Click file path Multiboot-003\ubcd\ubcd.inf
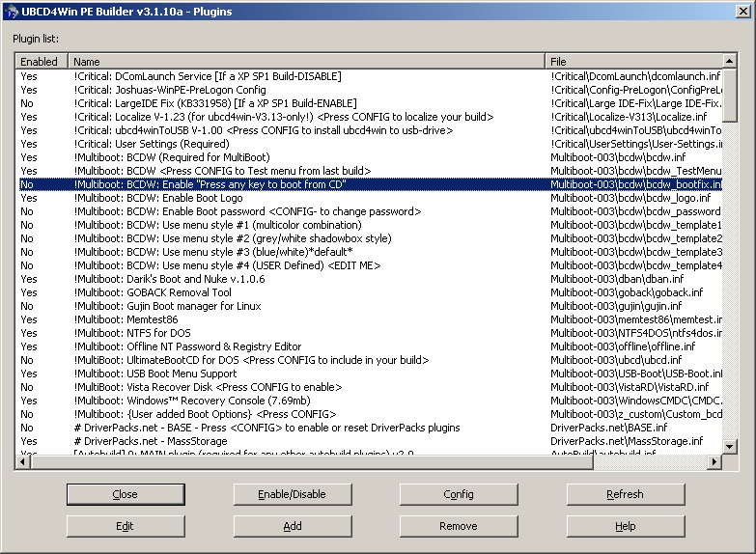Viewport: 756px width, 554px height. [616, 360]
